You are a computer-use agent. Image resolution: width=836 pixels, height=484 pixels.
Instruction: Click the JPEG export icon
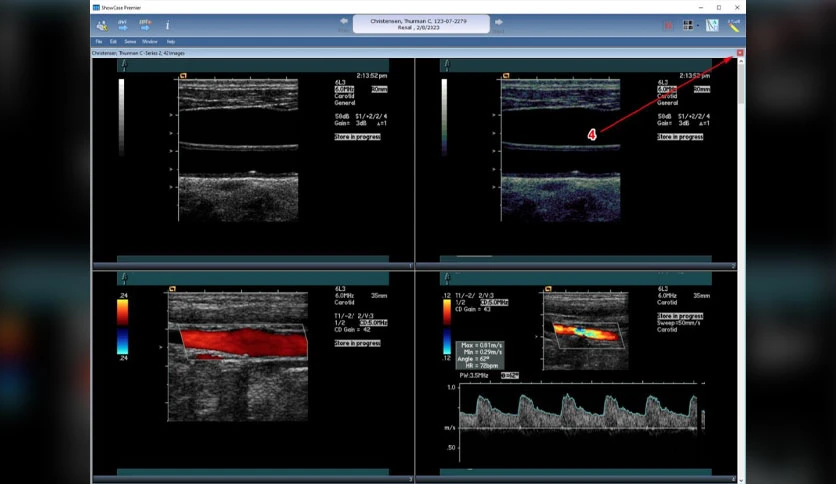pos(145,25)
